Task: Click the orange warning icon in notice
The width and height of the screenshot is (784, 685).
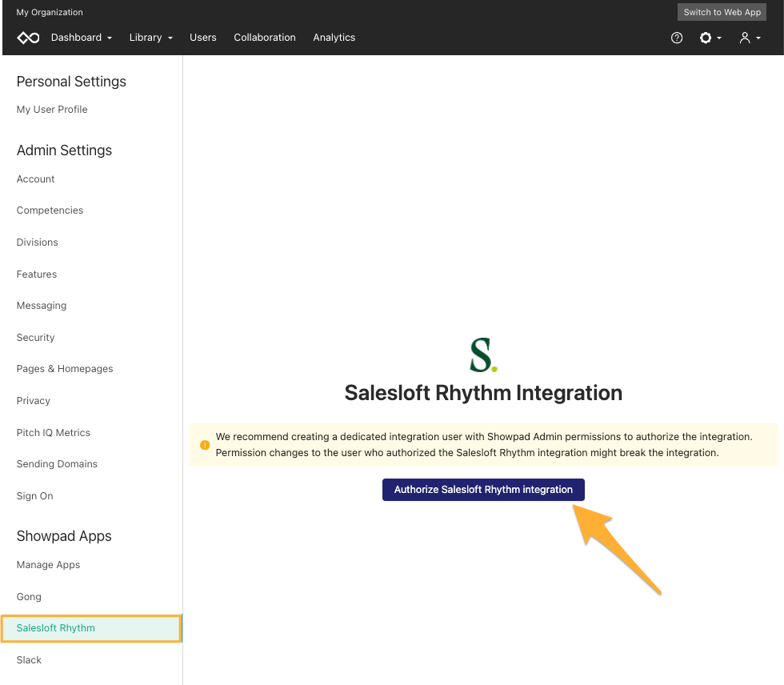Action: pos(205,445)
